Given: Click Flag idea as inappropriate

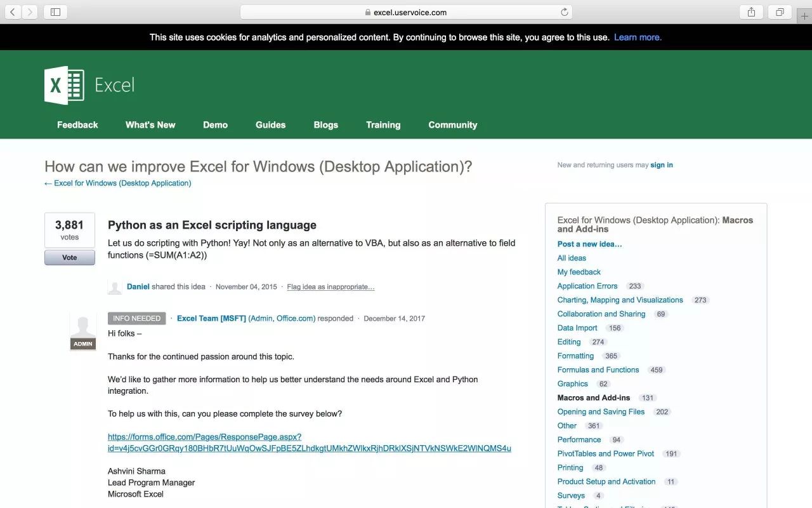Looking at the screenshot, I should 331,287.
